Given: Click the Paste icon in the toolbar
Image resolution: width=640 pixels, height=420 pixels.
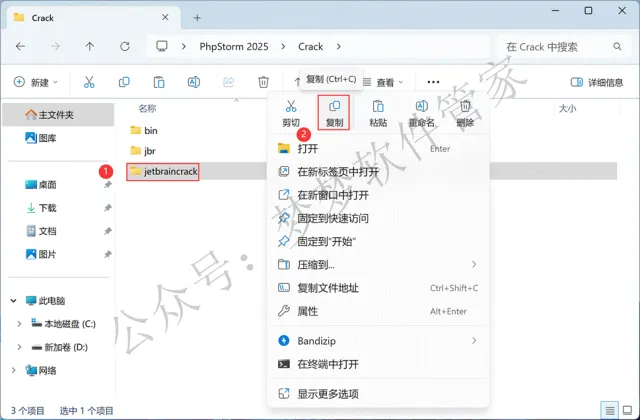Looking at the screenshot, I should [x=159, y=82].
